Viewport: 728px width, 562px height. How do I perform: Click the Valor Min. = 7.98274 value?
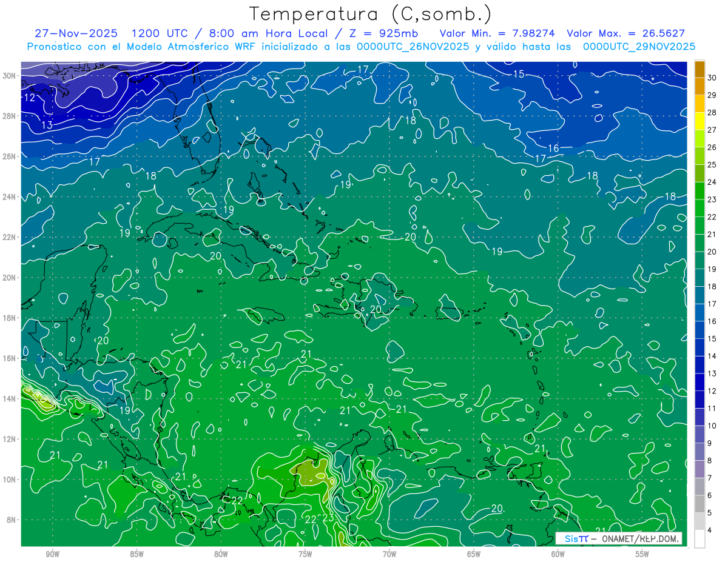497,33
